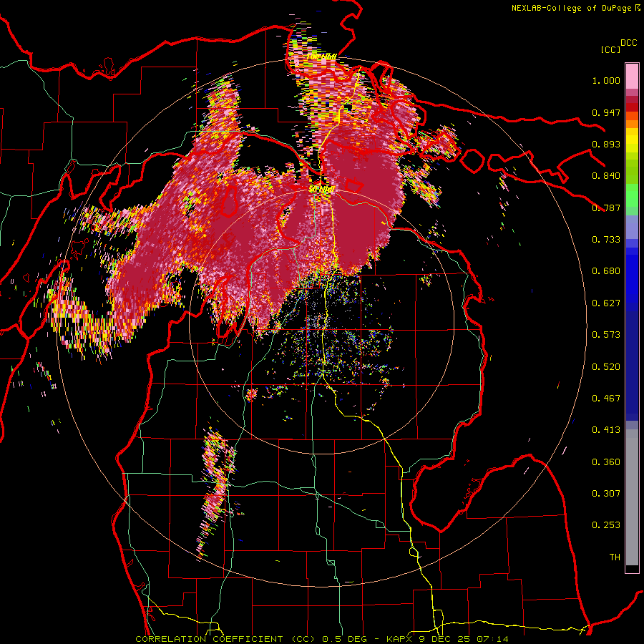Select the 1.000 legend value
Viewport: 644px width, 644px height.
click(606, 80)
